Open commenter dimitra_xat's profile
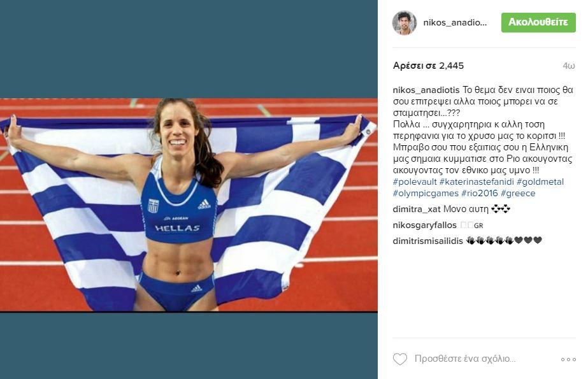588x379 pixels. (x=417, y=209)
